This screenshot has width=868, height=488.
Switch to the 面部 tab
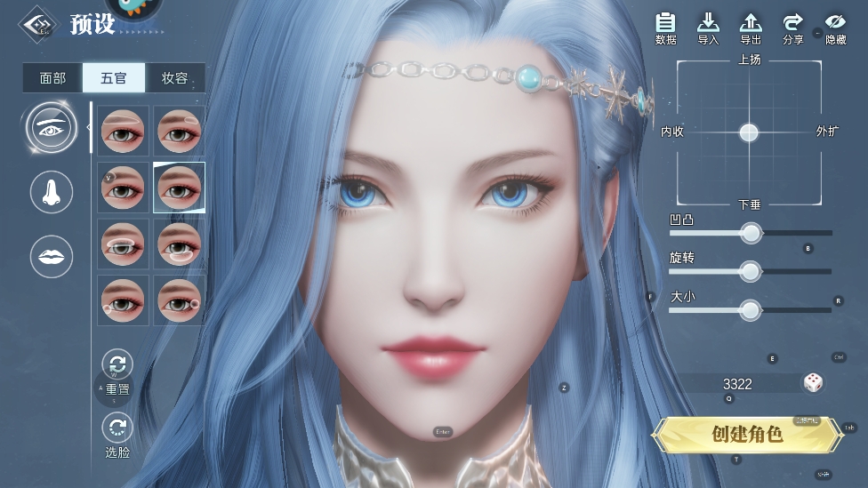(52, 78)
